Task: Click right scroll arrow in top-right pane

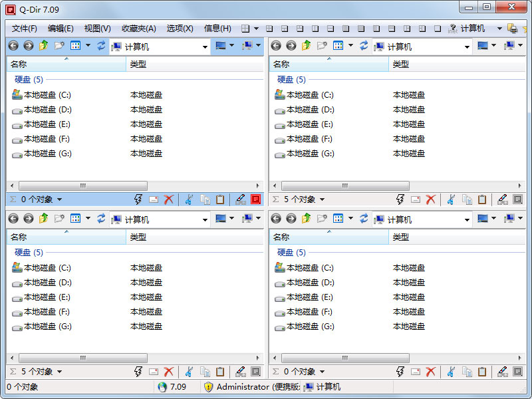Action: (519, 186)
